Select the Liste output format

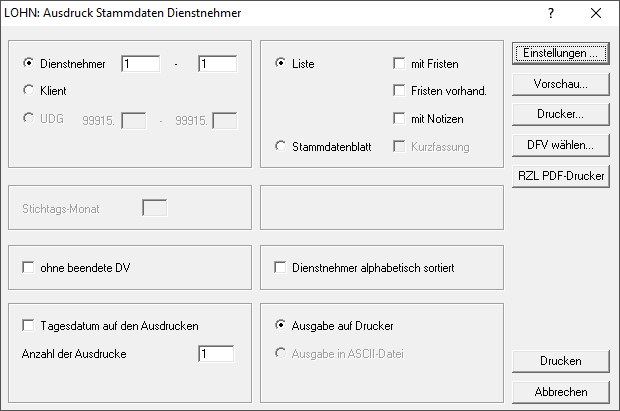coord(281,63)
